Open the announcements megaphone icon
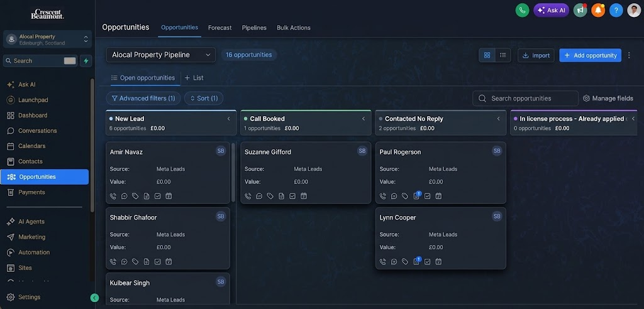This screenshot has width=644, height=309. click(580, 10)
